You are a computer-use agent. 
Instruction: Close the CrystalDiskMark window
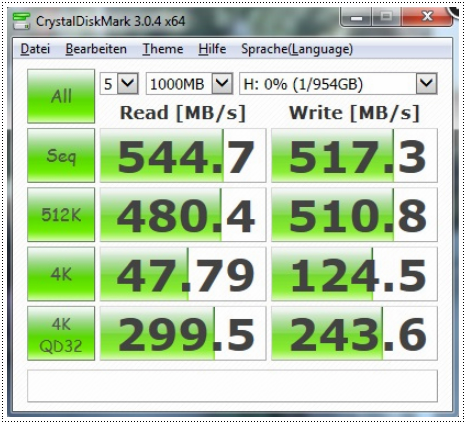click(427, 16)
